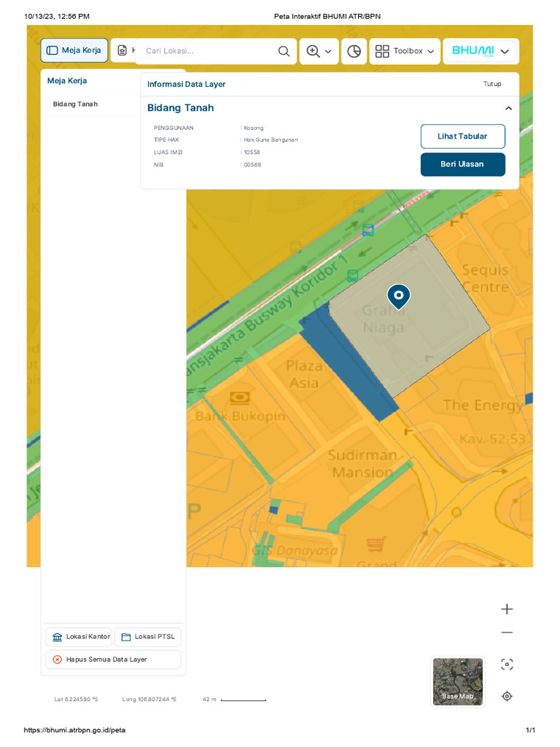The image size is (560, 747).
Task: Click the Informasi Data Layer heading
Action: pos(186,85)
